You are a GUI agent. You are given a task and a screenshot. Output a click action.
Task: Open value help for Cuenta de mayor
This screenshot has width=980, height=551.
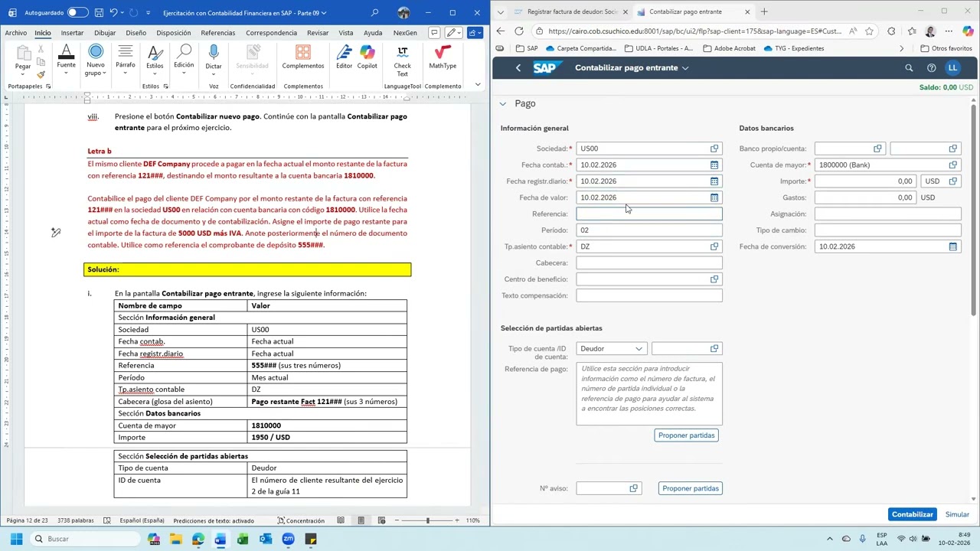953,165
